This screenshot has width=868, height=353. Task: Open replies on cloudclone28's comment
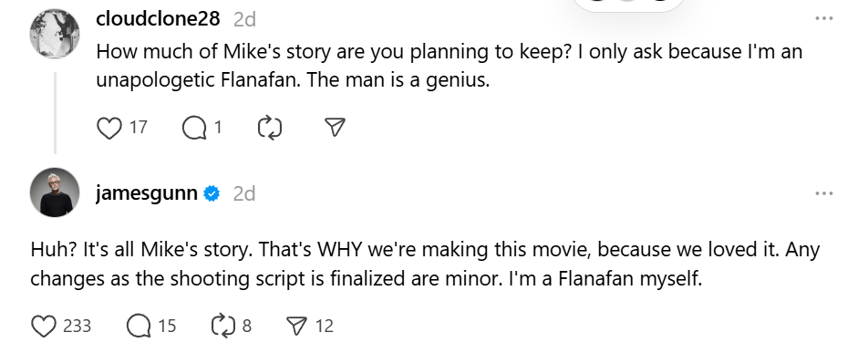point(194,128)
